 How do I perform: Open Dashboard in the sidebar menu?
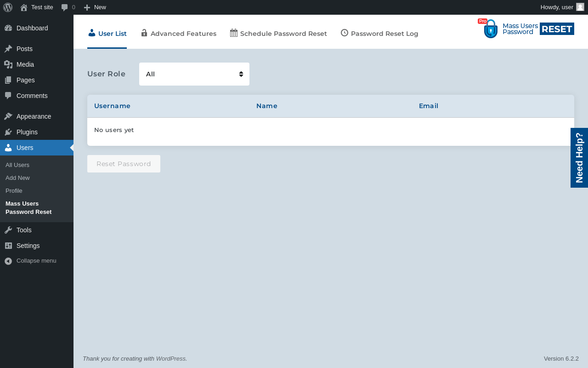coord(37,28)
